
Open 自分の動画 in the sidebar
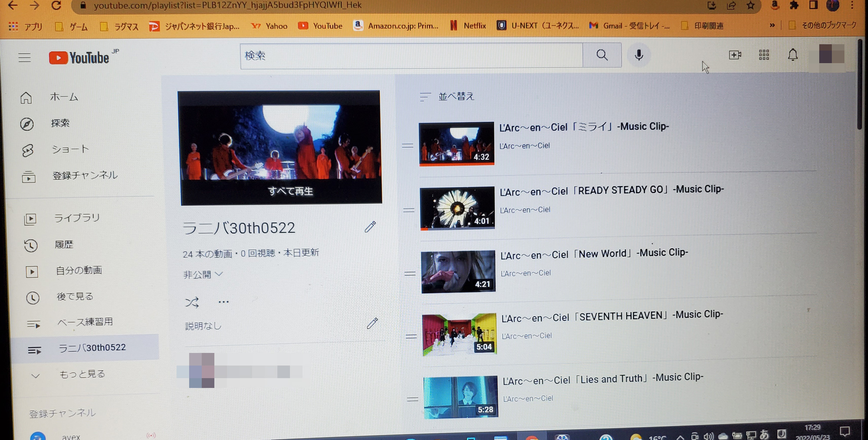click(x=79, y=270)
